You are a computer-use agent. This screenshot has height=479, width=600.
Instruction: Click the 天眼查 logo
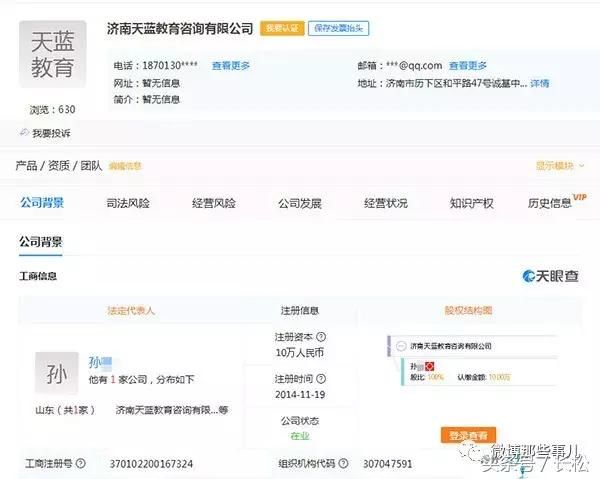point(550,276)
